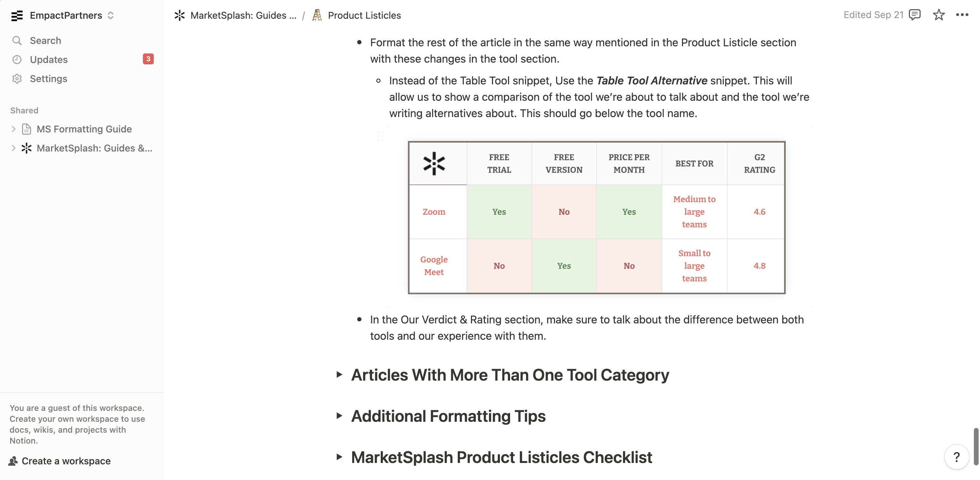Screen dimensions: 980x480
Task: Open the three-dot page options menu
Action: 962,15
